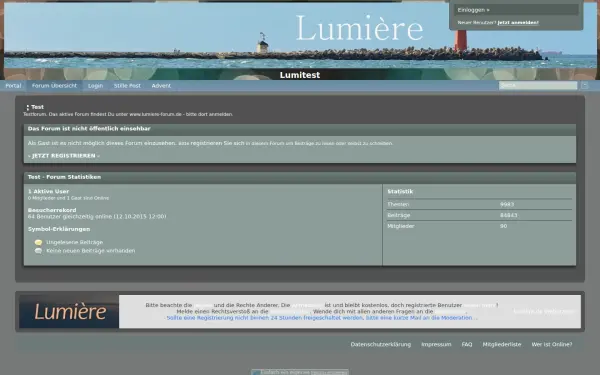Click the Mitglieder count 90
The image size is (600, 375).
point(504,226)
